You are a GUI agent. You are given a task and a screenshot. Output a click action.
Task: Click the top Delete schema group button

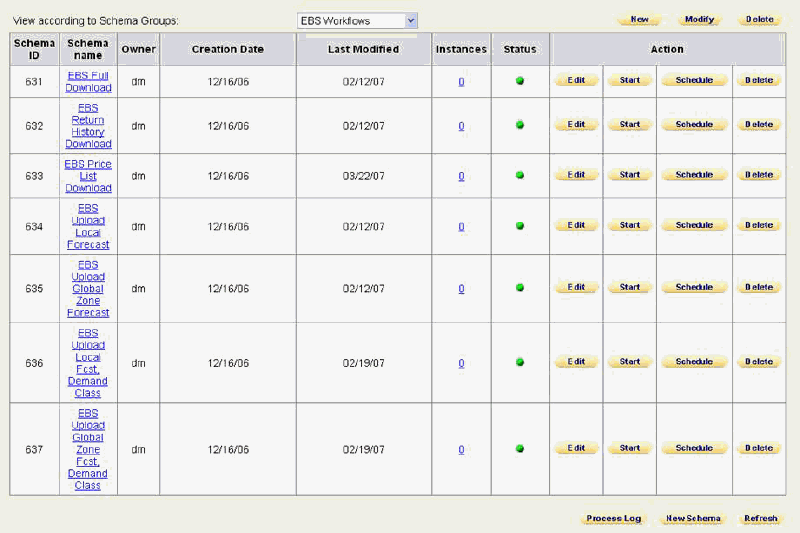click(x=759, y=19)
